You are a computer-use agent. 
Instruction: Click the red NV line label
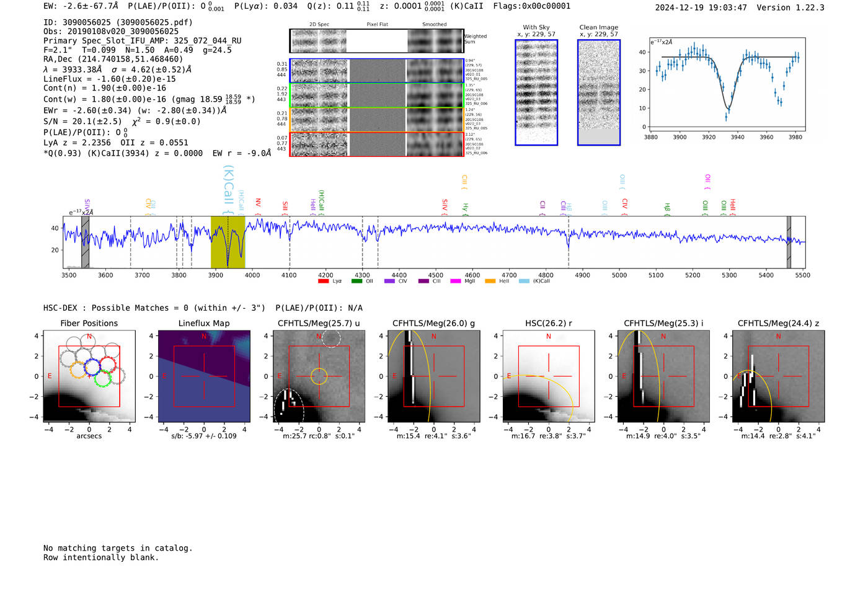coord(258,207)
